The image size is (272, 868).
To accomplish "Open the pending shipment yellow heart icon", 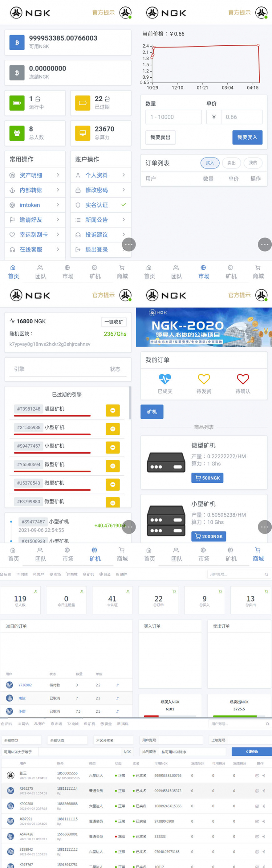I will click(x=204, y=379).
